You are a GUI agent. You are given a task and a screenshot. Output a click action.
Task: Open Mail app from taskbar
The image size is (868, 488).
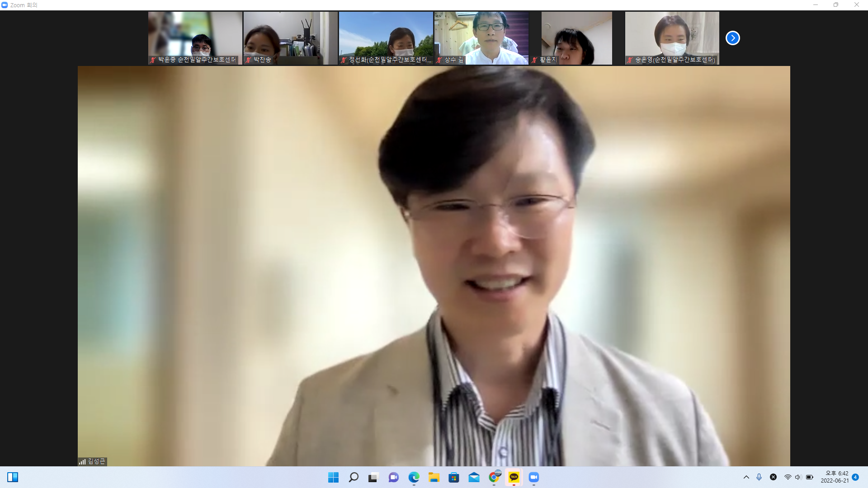click(474, 477)
